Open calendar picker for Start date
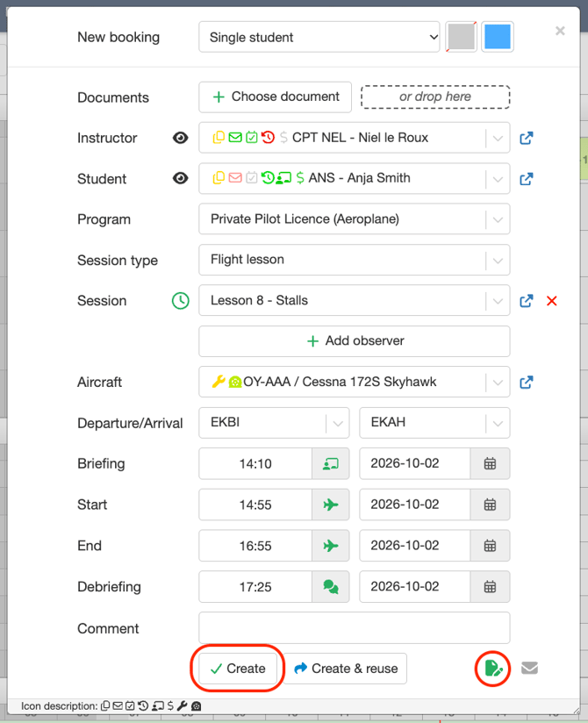The height and width of the screenshot is (723, 588). click(x=490, y=505)
